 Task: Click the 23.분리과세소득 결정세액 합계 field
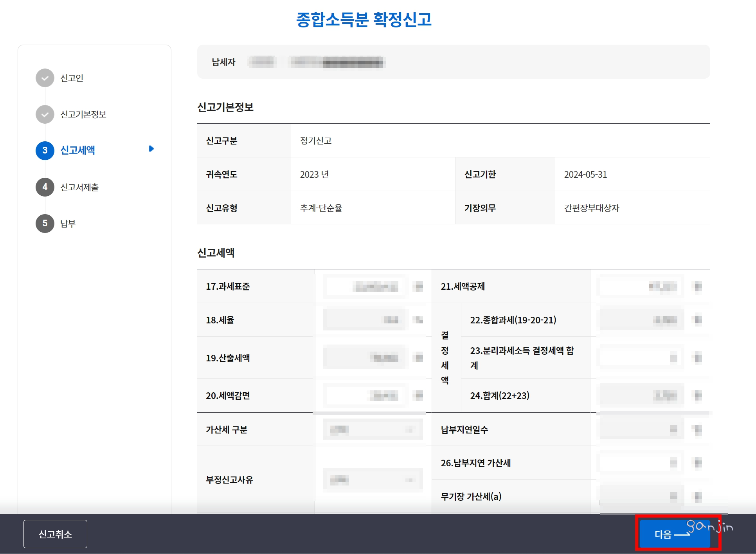click(642, 357)
